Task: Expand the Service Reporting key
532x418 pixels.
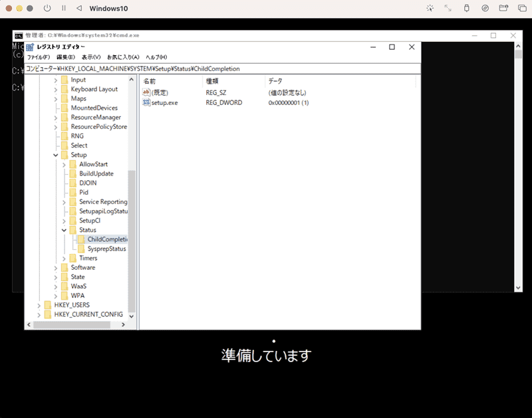Action: 64,202
